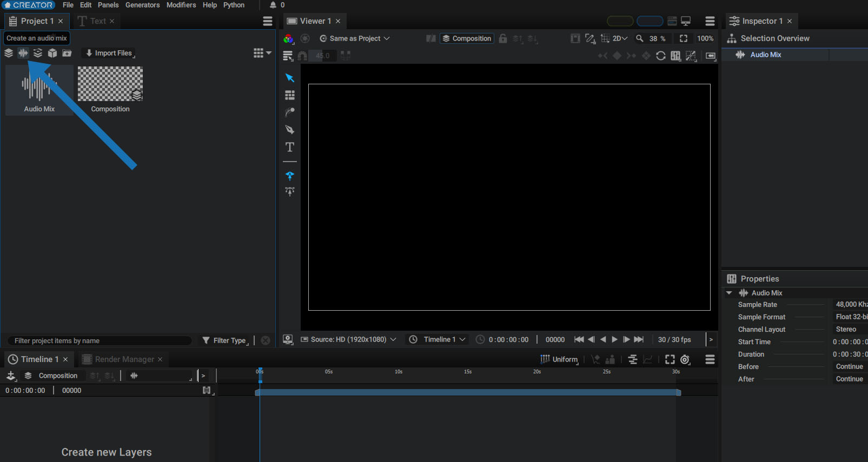The width and height of the screenshot is (868, 462).
Task: Click the Create an audio mix icon
Action: (x=23, y=53)
